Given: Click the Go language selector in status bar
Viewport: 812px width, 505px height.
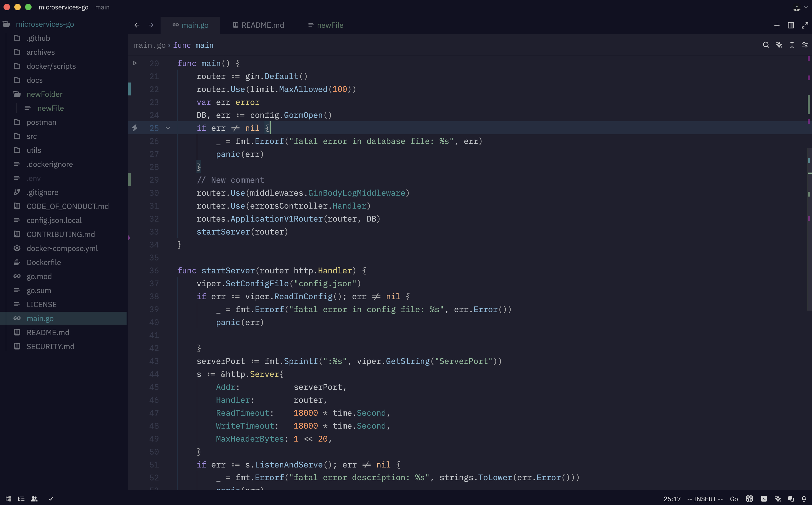Looking at the screenshot, I should (x=734, y=499).
